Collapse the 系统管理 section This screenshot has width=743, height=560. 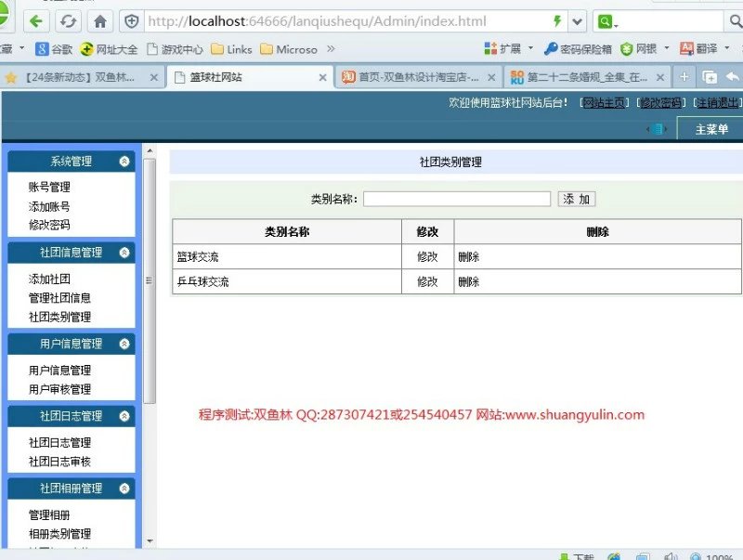coord(124,161)
